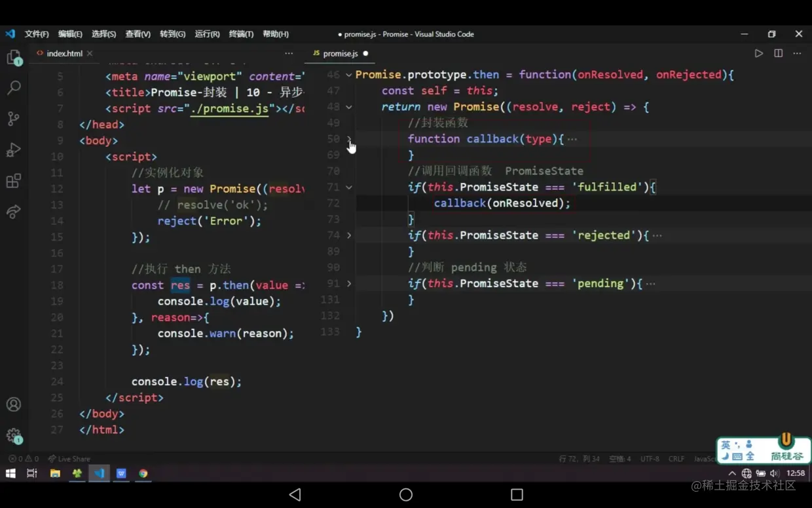Image resolution: width=812 pixels, height=508 pixels.
Task: Tap the Android home button
Action: 406,494
